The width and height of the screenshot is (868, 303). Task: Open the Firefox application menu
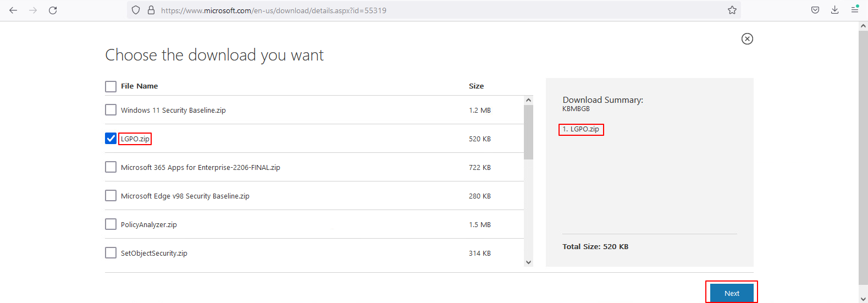(855, 10)
